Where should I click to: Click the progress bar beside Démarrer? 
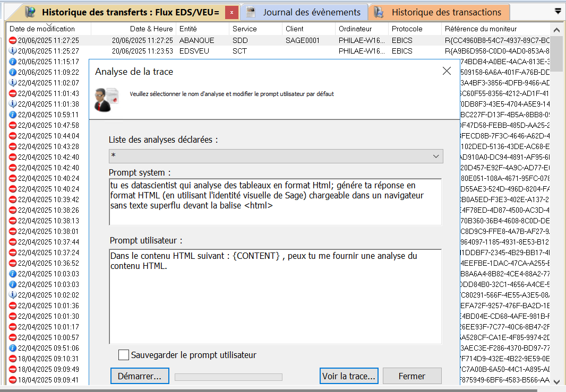(228, 377)
